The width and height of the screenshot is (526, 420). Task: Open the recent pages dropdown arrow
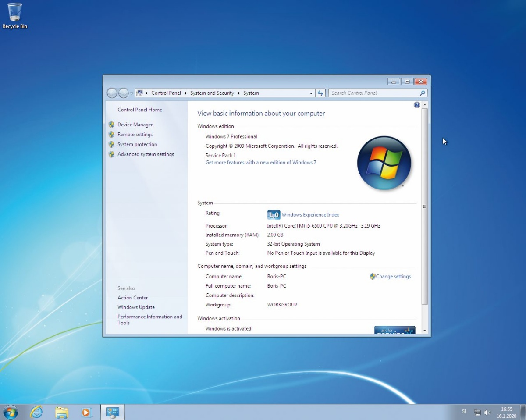pyautogui.click(x=131, y=93)
